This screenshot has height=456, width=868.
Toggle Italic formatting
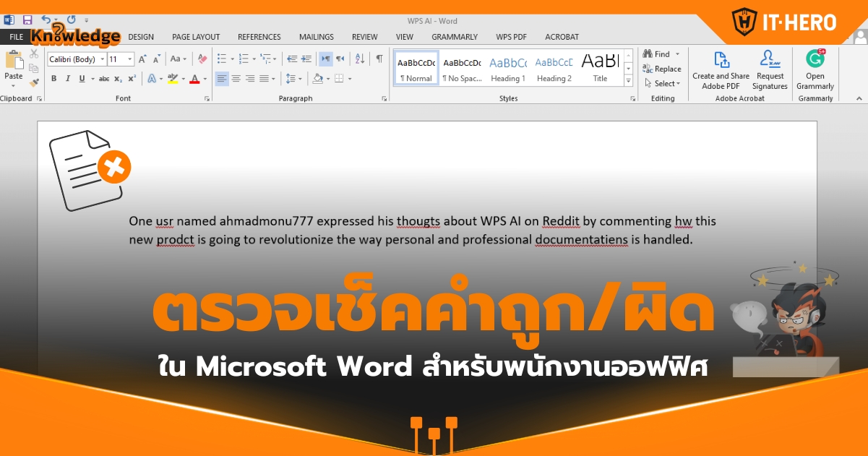68,79
